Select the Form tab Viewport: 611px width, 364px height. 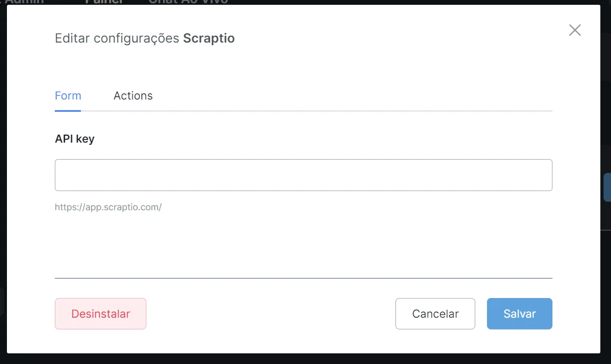point(68,96)
